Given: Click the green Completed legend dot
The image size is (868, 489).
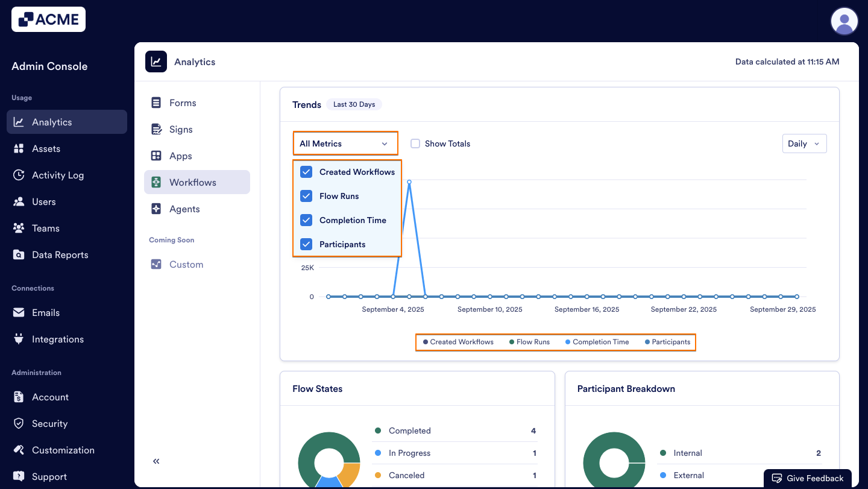Looking at the screenshot, I should coord(377,431).
